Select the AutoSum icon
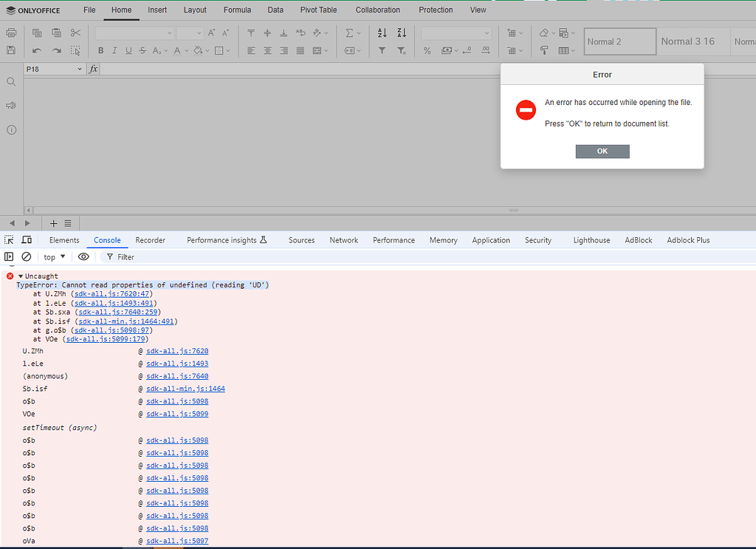The image size is (756, 549). (349, 33)
